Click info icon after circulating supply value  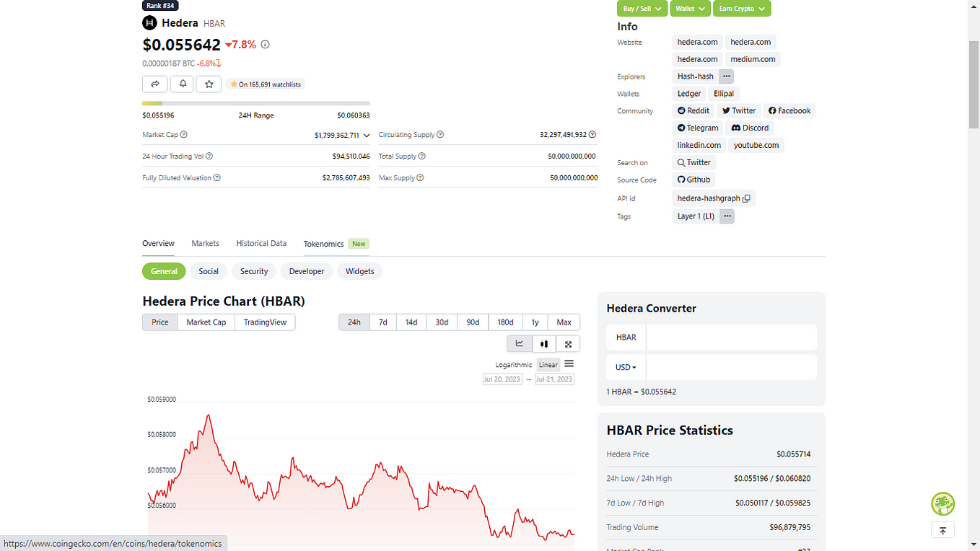(x=592, y=135)
